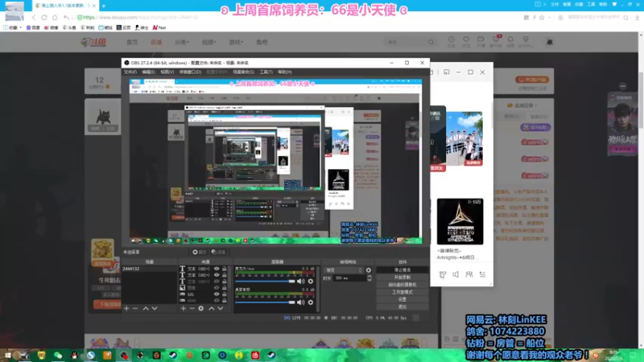Click the search magnifier on the Douyu page

click(x=431, y=42)
